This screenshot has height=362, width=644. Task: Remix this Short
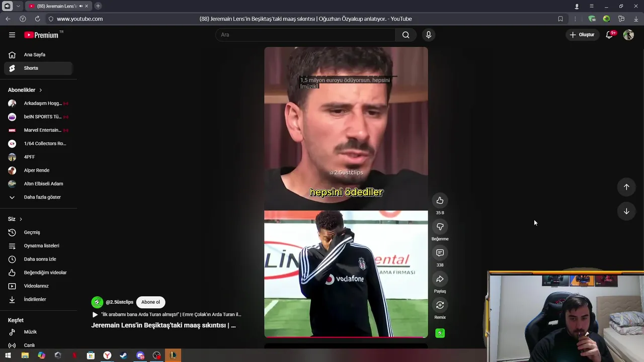point(440,305)
